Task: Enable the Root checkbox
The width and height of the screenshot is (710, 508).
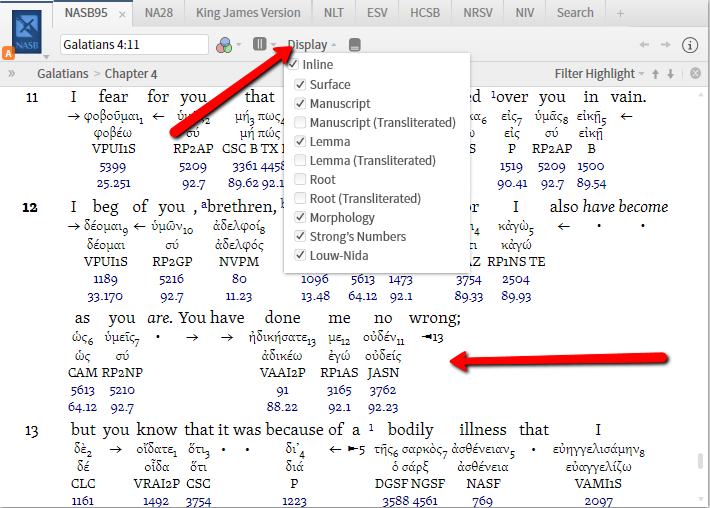Action: 300,179
